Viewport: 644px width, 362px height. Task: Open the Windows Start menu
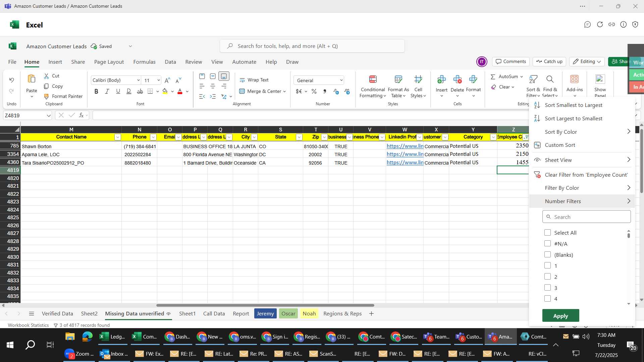pyautogui.click(x=10, y=345)
